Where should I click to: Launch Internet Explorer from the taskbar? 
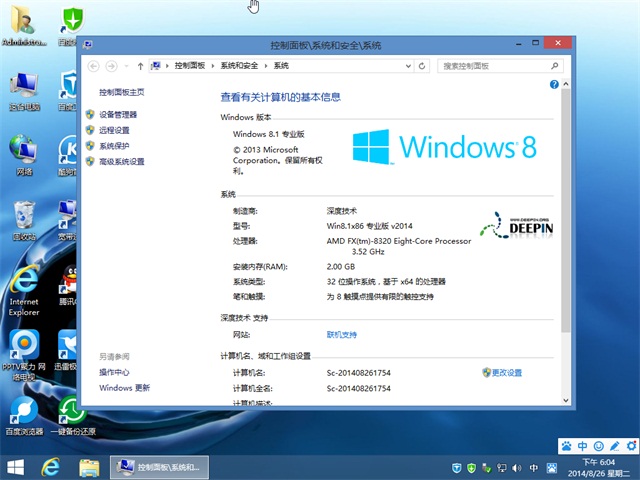click(49, 467)
